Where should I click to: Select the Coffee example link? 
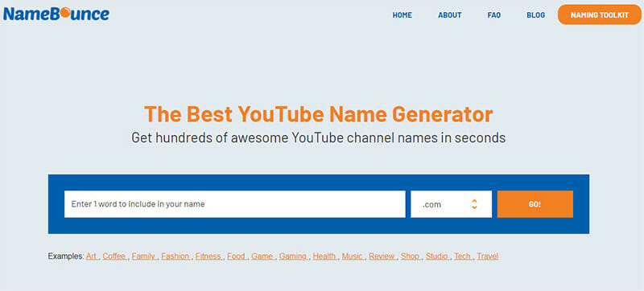pos(114,256)
